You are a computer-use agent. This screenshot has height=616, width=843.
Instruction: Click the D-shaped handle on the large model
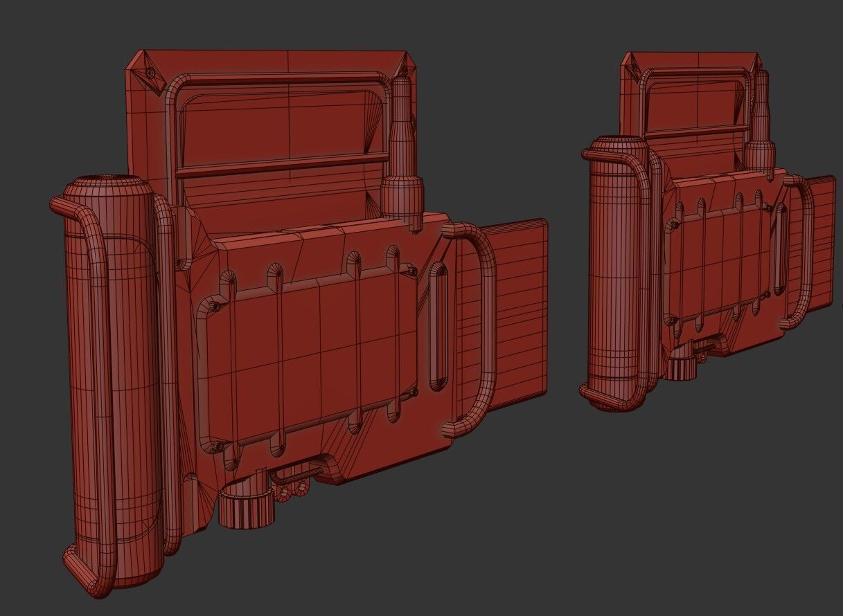pos(471,329)
